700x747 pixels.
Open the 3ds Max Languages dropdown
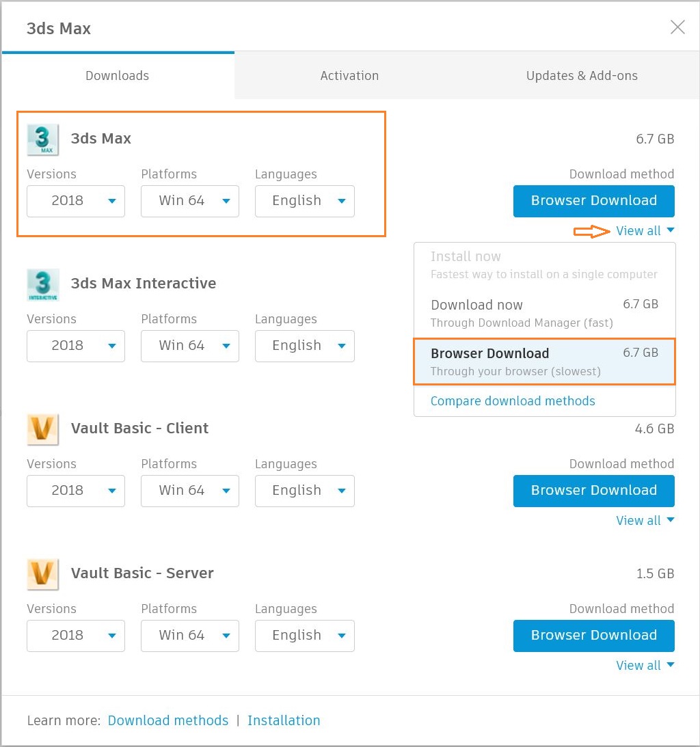305,201
